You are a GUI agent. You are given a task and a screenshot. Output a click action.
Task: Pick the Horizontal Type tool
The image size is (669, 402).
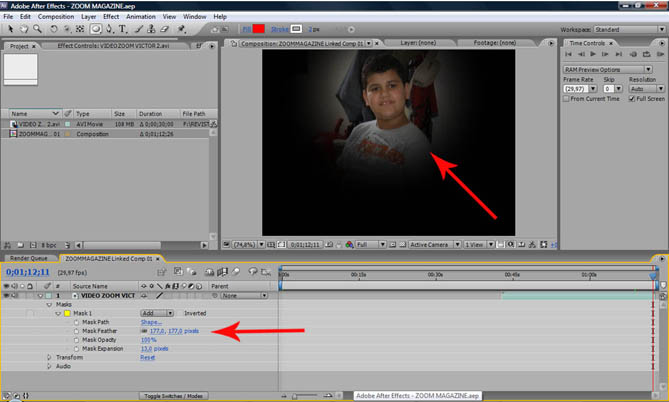(x=122, y=29)
